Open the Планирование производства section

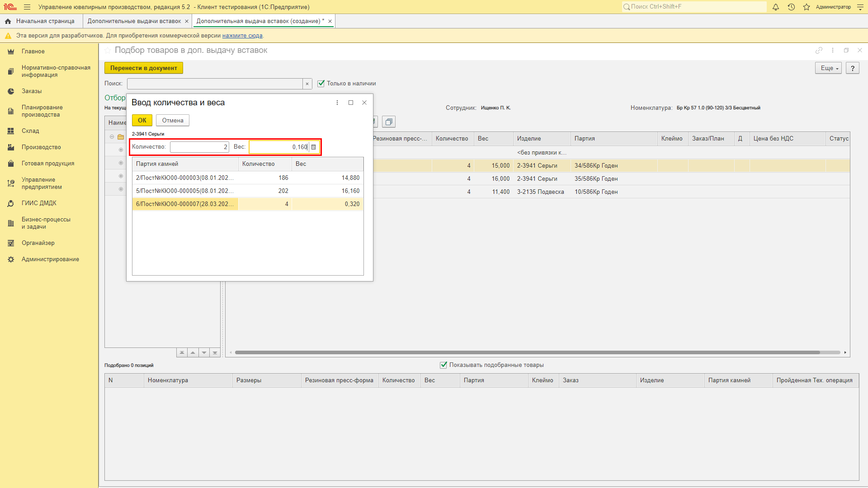49,111
